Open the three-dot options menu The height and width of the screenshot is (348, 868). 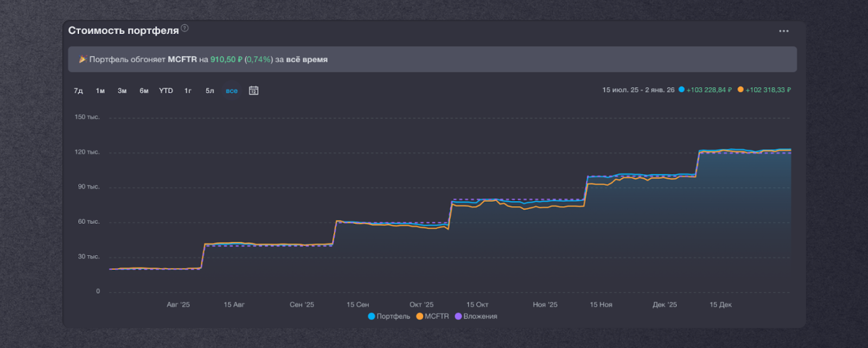point(783,31)
